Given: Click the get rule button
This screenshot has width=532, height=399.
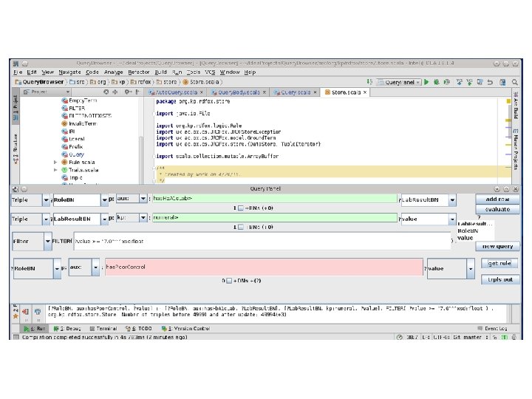Looking at the screenshot, I should [x=499, y=263].
